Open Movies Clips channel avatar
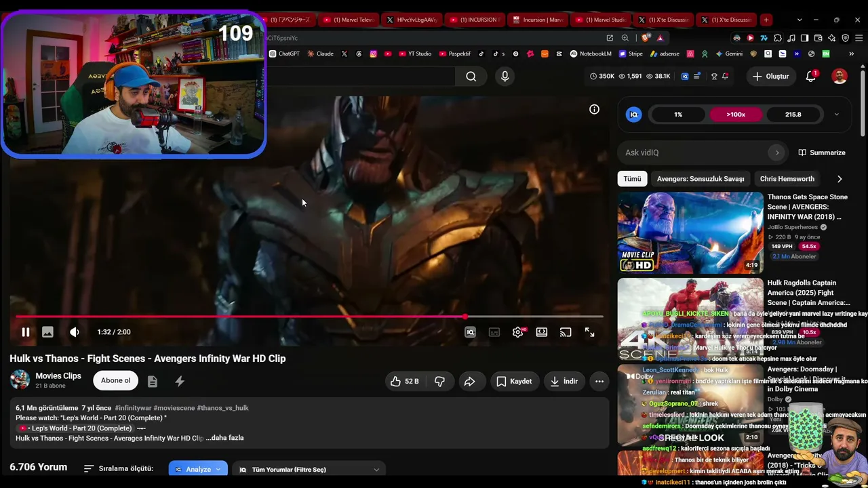Image resolution: width=868 pixels, height=488 pixels. click(20, 380)
